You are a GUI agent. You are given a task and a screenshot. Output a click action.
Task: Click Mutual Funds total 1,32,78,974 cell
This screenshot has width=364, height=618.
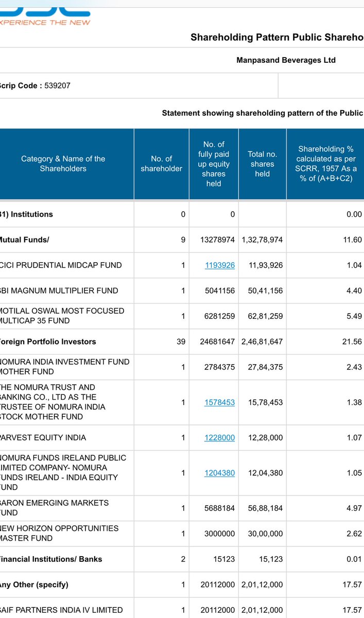click(263, 239)
